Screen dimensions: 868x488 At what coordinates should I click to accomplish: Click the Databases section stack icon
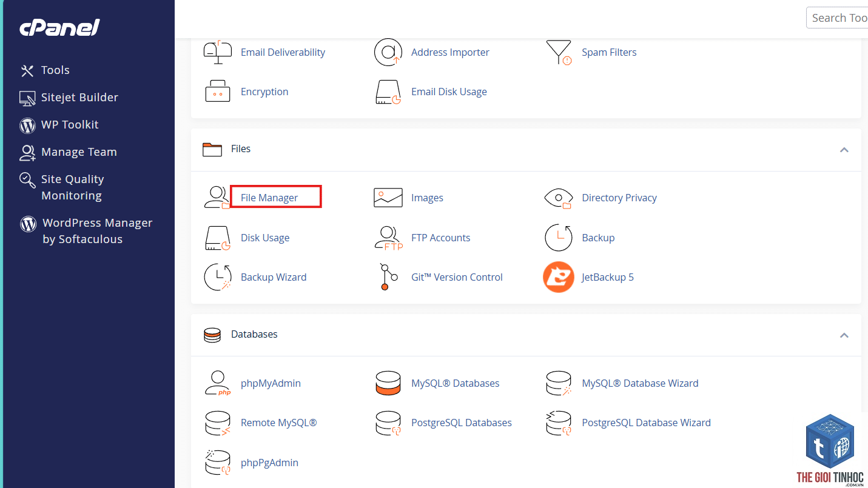click(212, 335)
